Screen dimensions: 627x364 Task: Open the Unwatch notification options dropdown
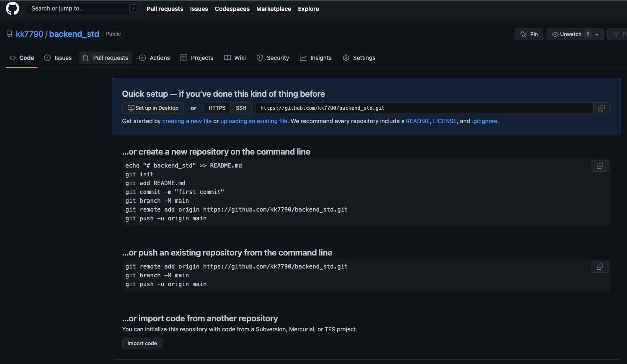[x=597, y=34]
